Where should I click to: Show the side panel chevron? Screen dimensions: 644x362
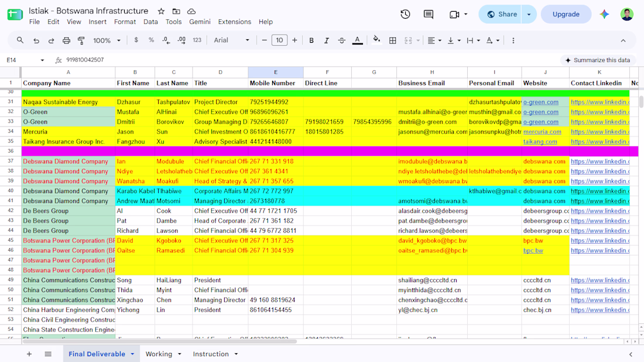click(x=631, y=354)
